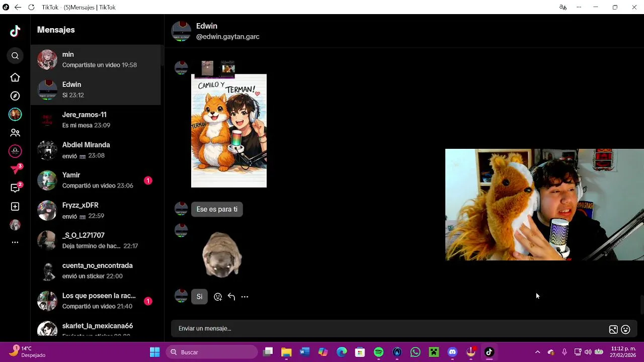This screenshot has height=362, width=644.
Task: Open the cuenta_no_encontrada conversation
Action: pos(96,270)
